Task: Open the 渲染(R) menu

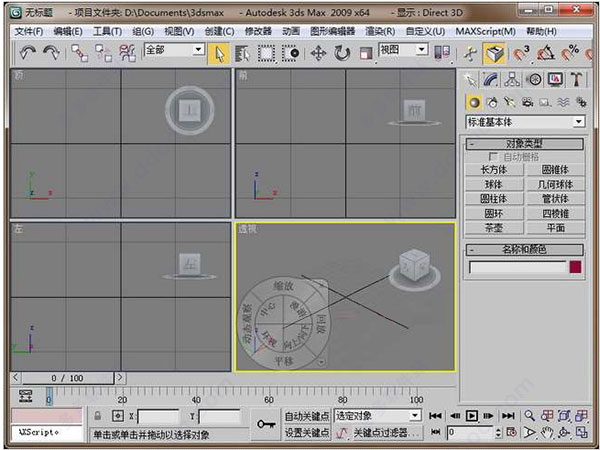Action: [x=380, y=31]
